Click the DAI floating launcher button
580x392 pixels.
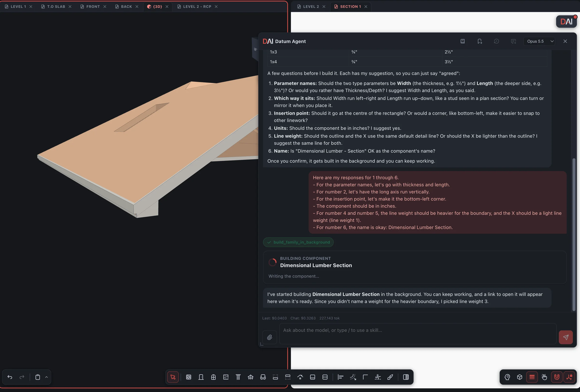(566, 22)
